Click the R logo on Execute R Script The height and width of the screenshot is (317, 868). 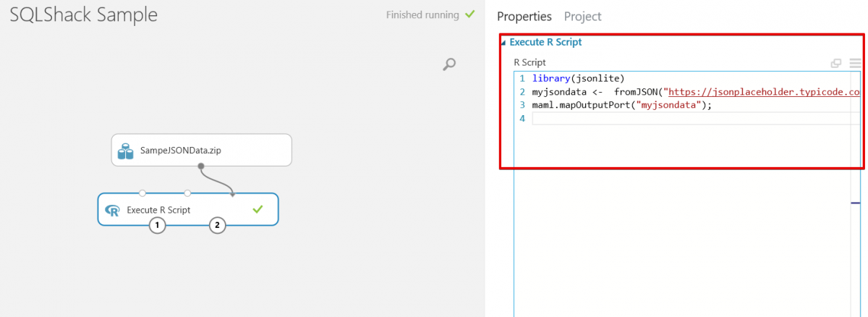113,211
